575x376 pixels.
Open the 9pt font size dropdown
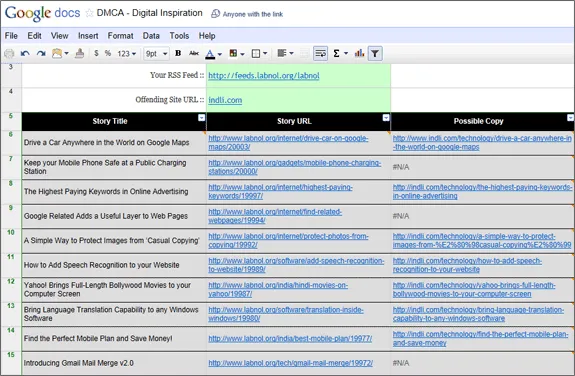pyautogui.click(x=156, y=54)
